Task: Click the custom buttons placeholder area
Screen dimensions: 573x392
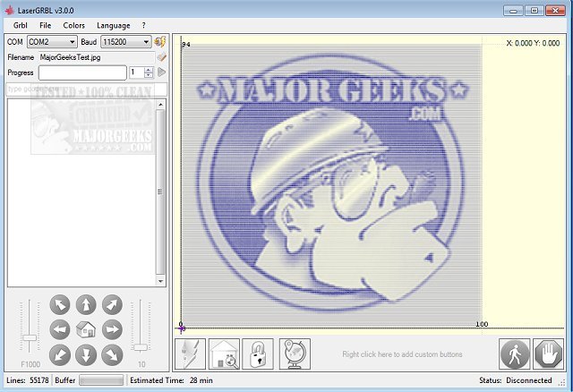Action: point(402,354)
